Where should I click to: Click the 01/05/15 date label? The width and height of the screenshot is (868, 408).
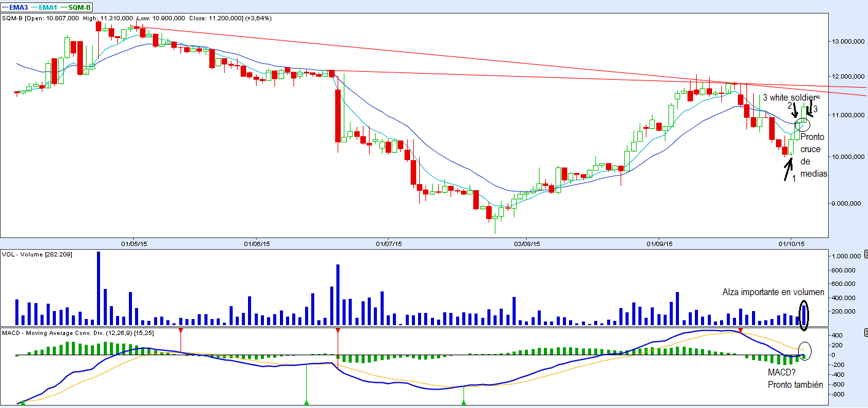coord(133,244)
